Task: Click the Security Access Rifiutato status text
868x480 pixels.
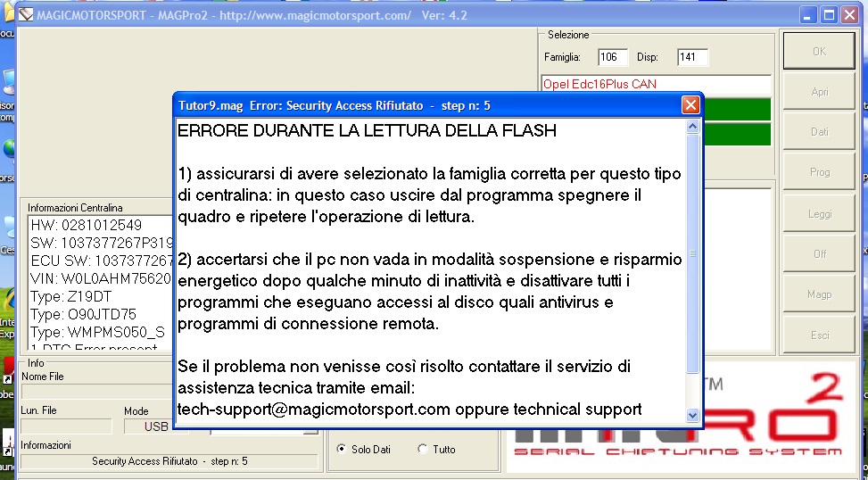Action: (169, 461)
